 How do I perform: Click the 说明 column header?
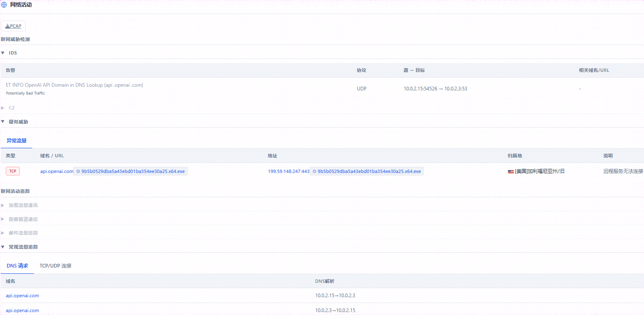pyautogui.click(x=608, y=156)
